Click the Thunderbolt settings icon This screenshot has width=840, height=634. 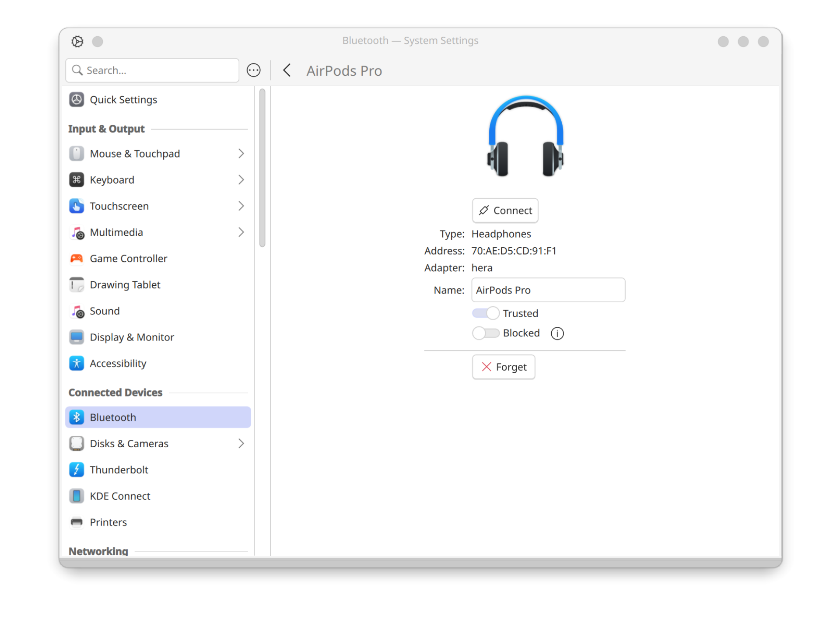click(x=77, y=469)
